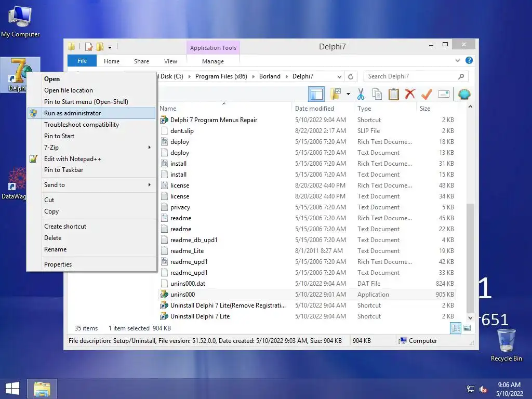
Task: Click the network tray icon
Action: point(471,389)
